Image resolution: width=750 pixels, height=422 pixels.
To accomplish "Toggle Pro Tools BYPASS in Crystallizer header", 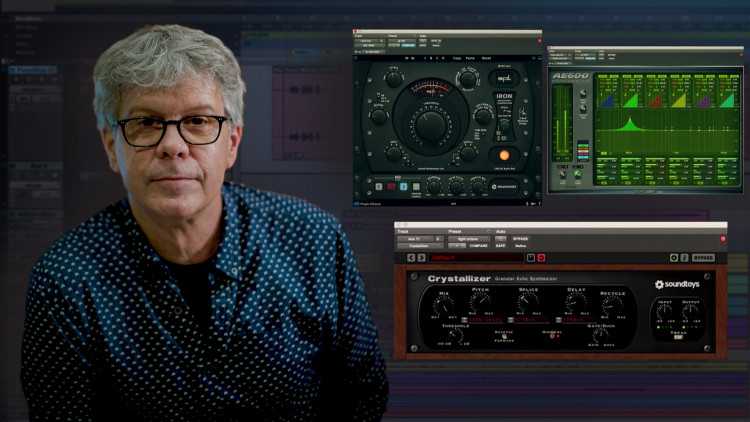I will click(x=520, y=239).
